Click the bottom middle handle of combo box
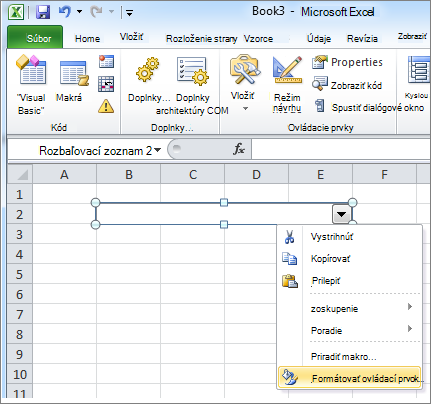Screen dimensions: 431x404 (224, 224)
